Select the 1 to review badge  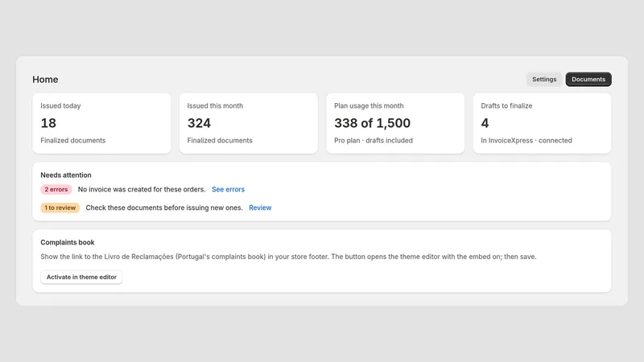click(x=60, y=208)
